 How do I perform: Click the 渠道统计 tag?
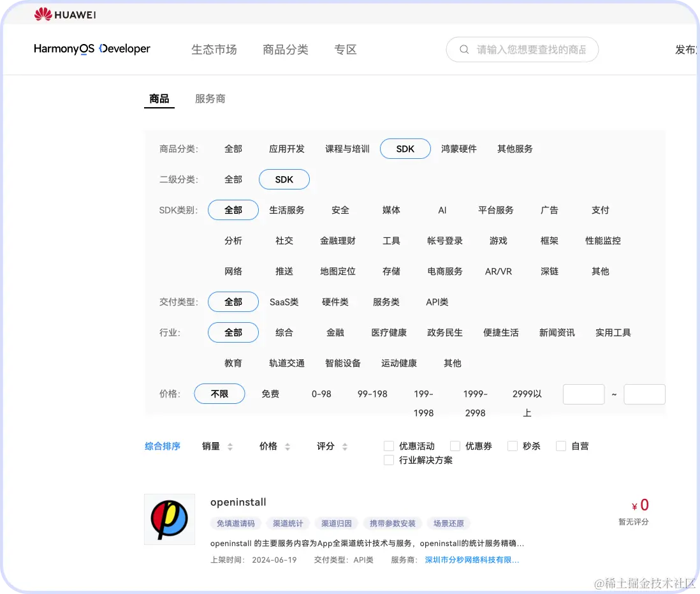click(288, 523)
